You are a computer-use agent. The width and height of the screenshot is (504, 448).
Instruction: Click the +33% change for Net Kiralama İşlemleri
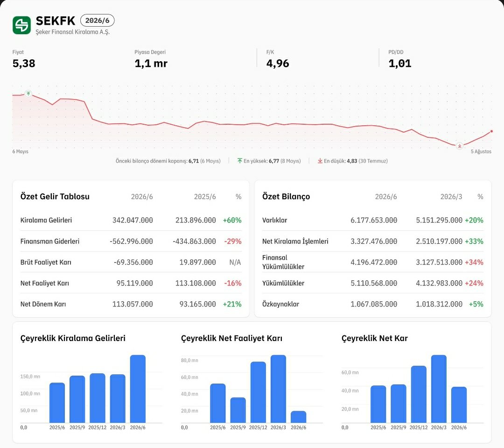point(474,241)
